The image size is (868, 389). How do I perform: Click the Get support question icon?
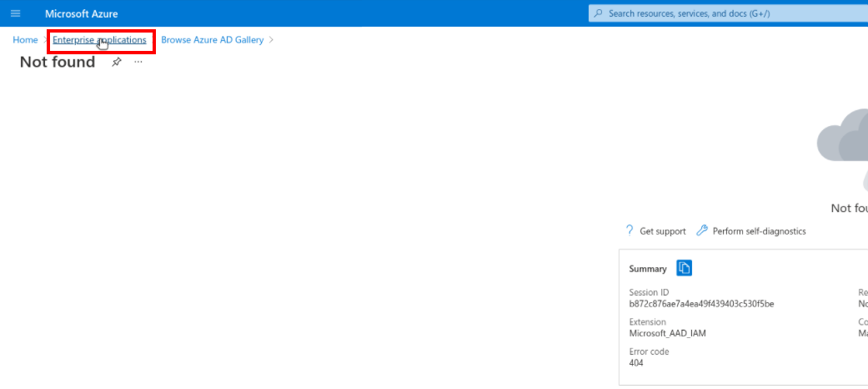(x=629, y=230)
